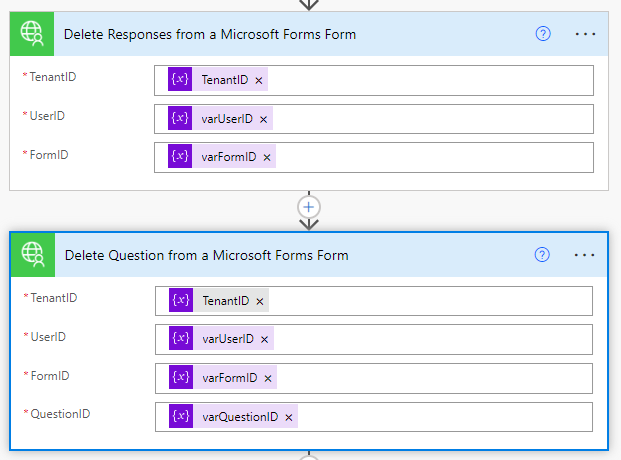Focus UserID input field in Delete Responses

tap(374, 119)
